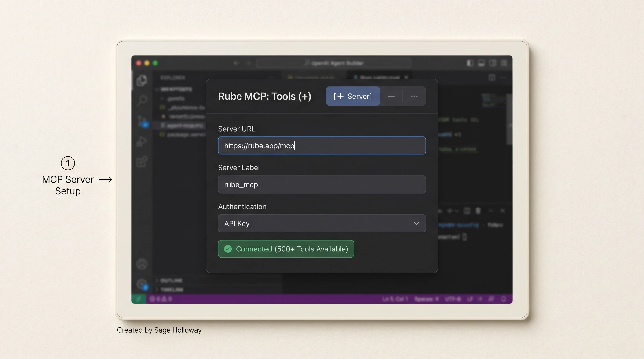This screenshot has height=359, width=644.
Task: Open the Accounts menu icon in the activity bar
Action: coord(142,264)
